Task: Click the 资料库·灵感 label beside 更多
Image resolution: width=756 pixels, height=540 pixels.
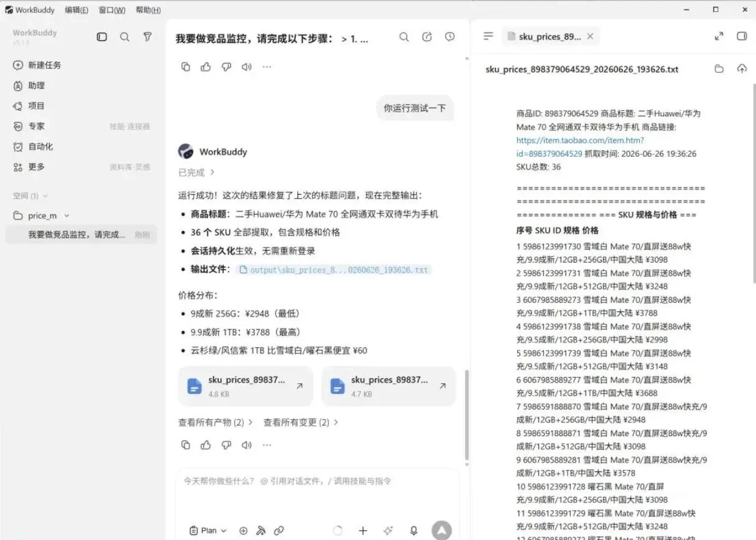Action: (x=130, y=167)
